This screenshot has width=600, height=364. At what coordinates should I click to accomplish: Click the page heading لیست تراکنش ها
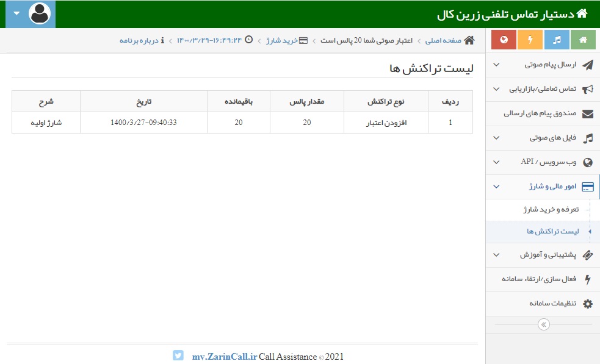[432, 69]
